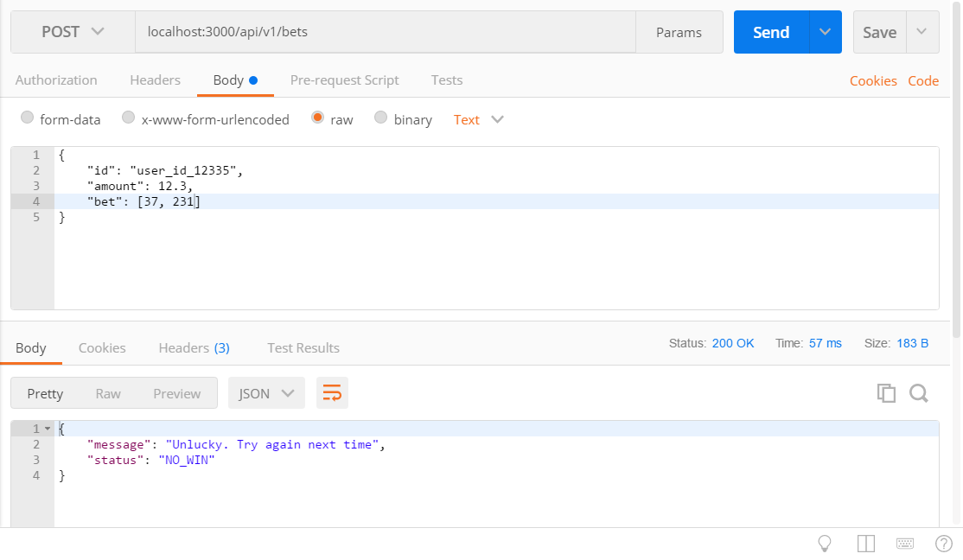
Task: Open the help question mark icon
Action: 943,544
